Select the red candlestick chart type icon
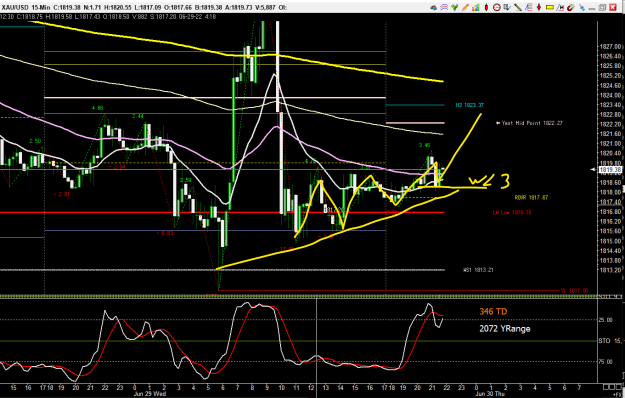625x398 pixels. [486, 7]
